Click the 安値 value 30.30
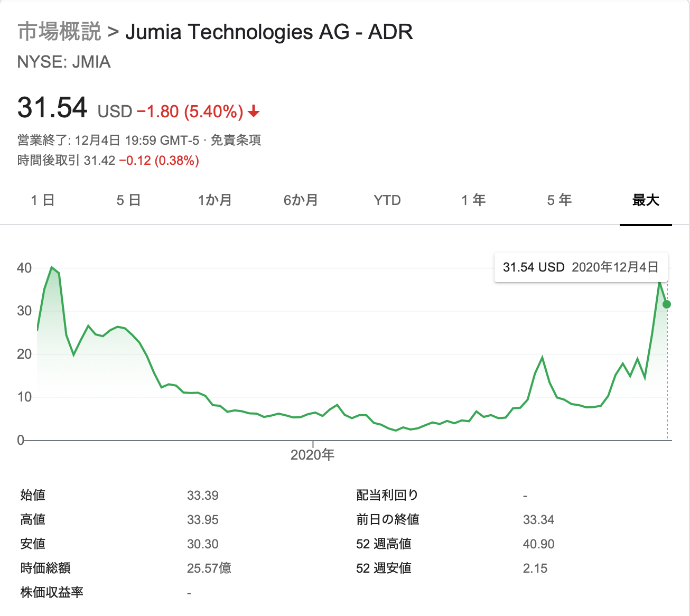Viewport: 690px width, 616px height. (203, 544)
